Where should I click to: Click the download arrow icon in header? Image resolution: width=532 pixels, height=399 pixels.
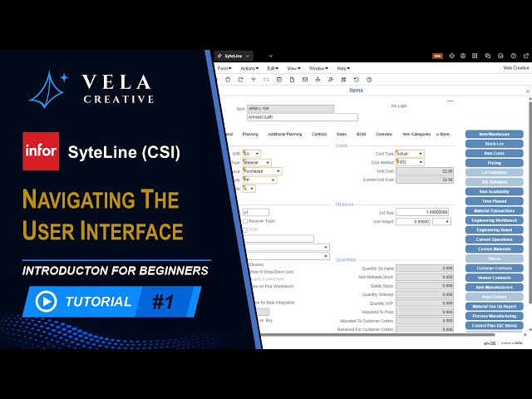(x=451, y=56)
